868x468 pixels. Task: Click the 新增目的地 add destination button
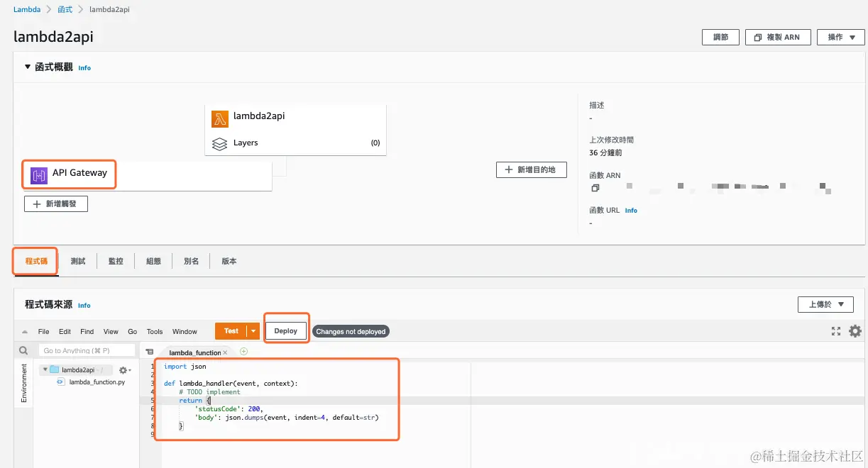(x=532, y=169)
